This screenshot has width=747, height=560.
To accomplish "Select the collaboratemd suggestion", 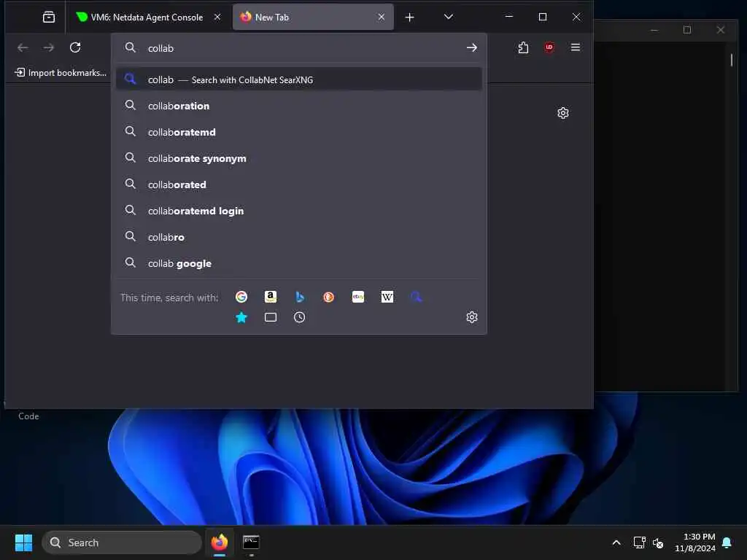I will coord(298,132).
